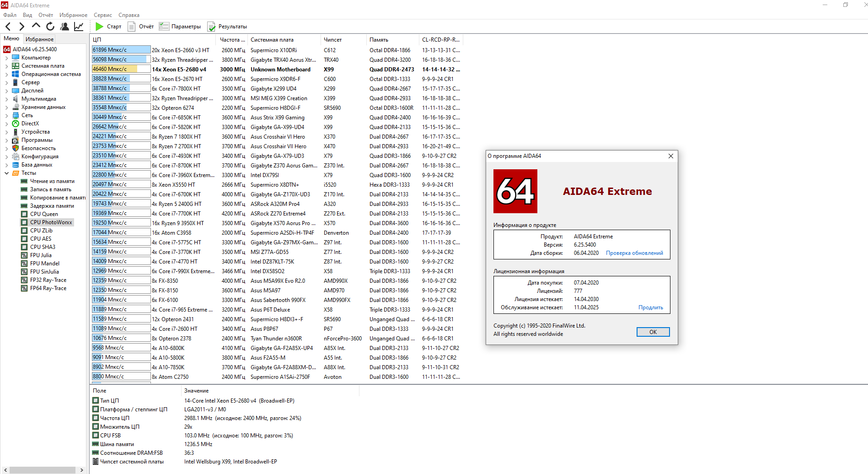The image size is (868, 474).
Task: Select the 14x Xeon E5-2680 v4 row
Action: coord(276,70)
